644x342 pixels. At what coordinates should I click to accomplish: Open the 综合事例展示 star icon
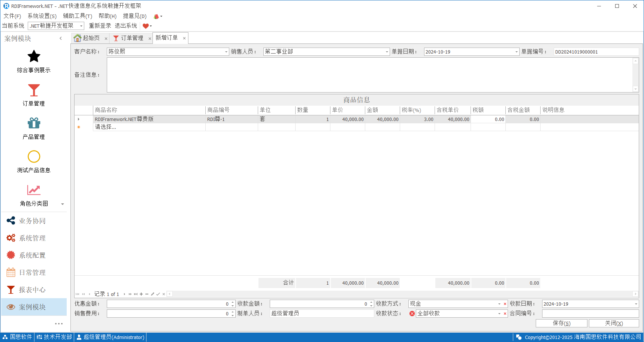click(34, 57)
